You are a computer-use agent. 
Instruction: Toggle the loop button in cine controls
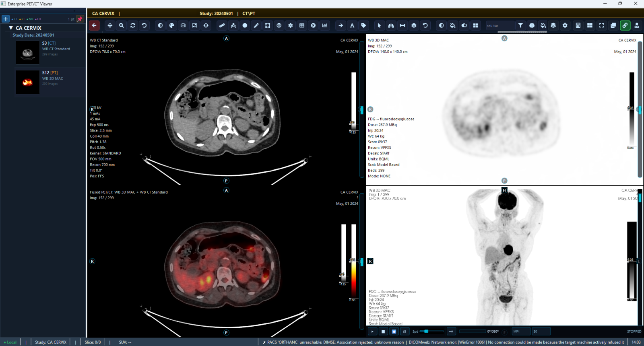pyautogui.click(x=405, y=332)
